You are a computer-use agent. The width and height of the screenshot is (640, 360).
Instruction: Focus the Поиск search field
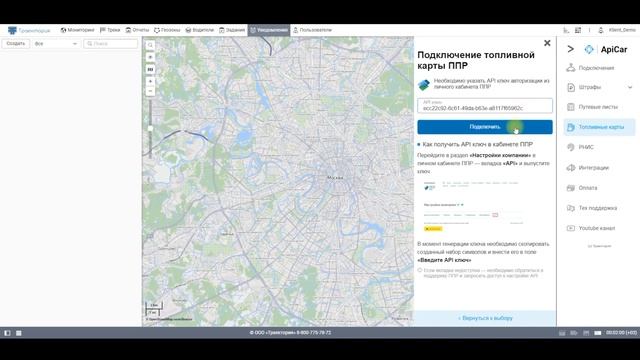tap(111, 44)
